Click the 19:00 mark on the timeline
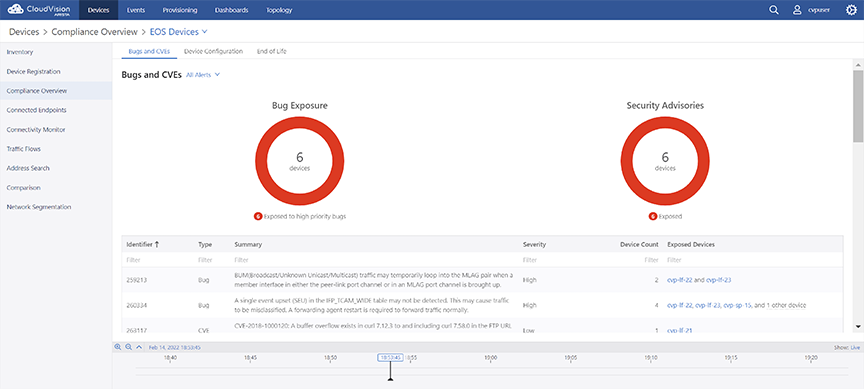This screenshot has height=389, width=864. tap(490, 358)
